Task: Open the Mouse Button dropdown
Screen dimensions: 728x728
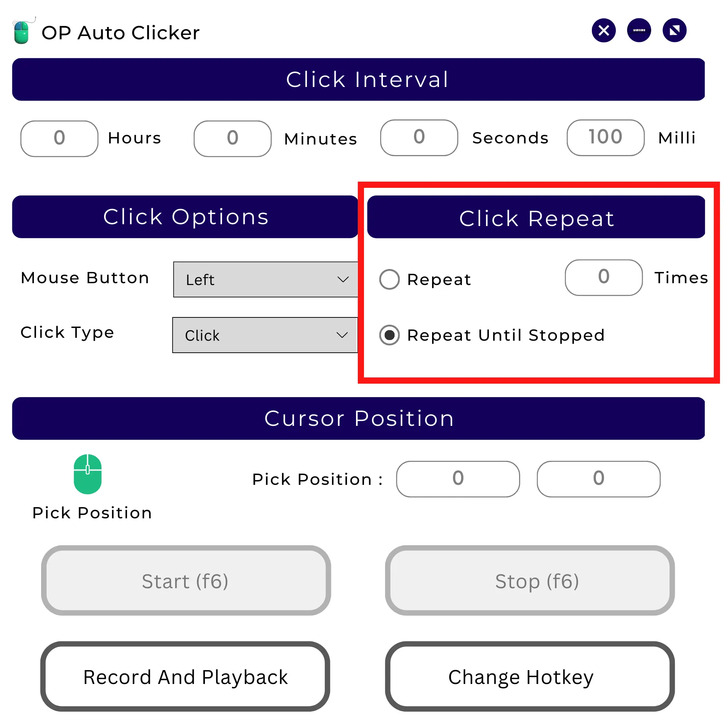Action: pos(265,280)
